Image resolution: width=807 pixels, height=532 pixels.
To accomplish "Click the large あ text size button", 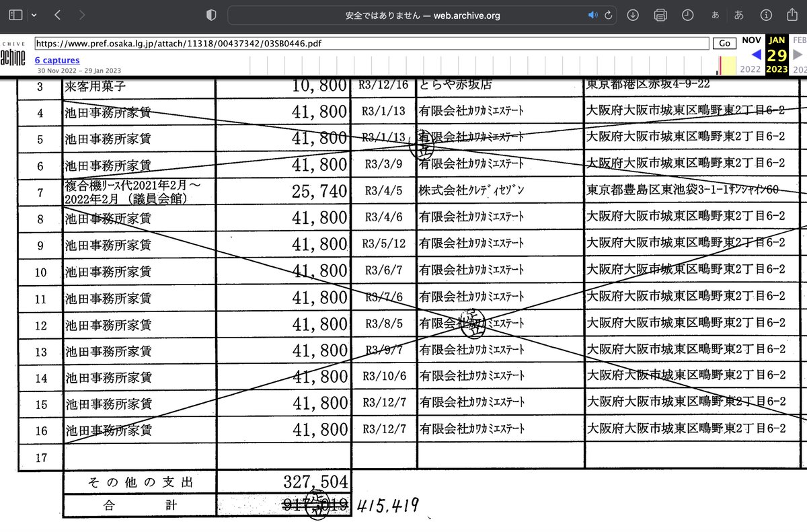I will click(738, 15).
